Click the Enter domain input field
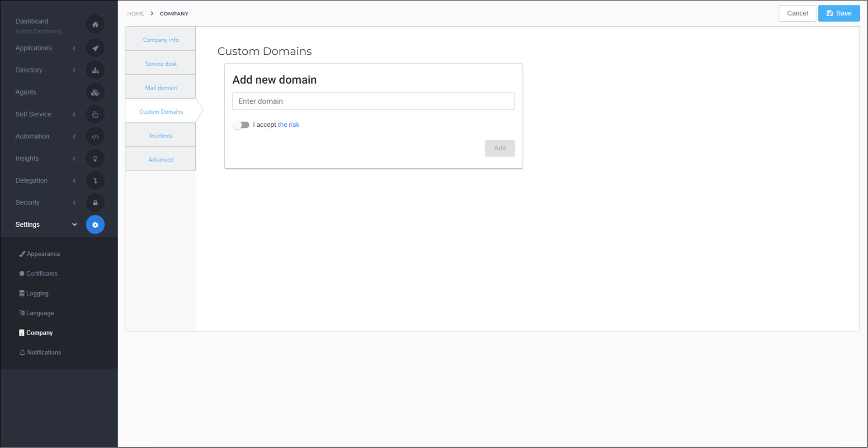 pyautogui.click(x=373, y=101)
